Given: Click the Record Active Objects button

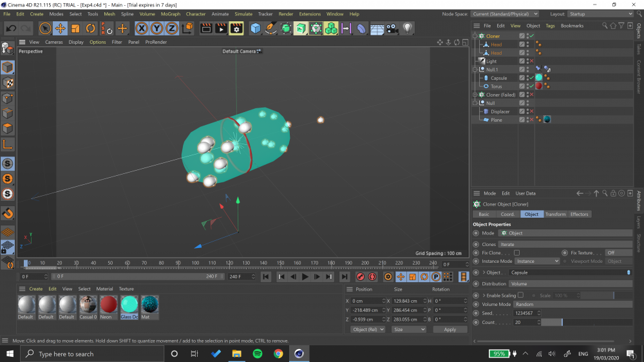Looking at the screenshot, I should (x=361, y=277).
